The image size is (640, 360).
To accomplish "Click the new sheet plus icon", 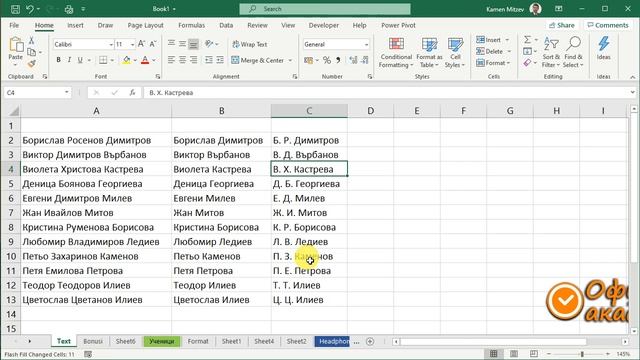I will [370, 341].
